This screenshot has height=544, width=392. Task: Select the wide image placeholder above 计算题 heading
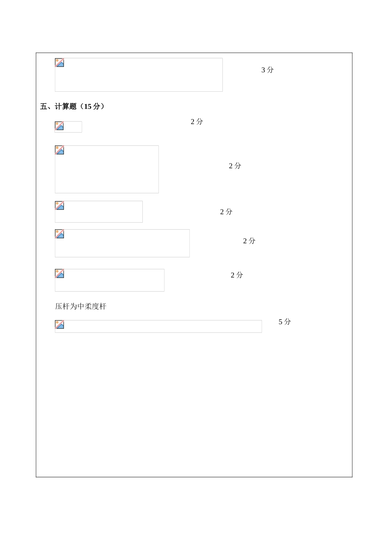point(139,75)
